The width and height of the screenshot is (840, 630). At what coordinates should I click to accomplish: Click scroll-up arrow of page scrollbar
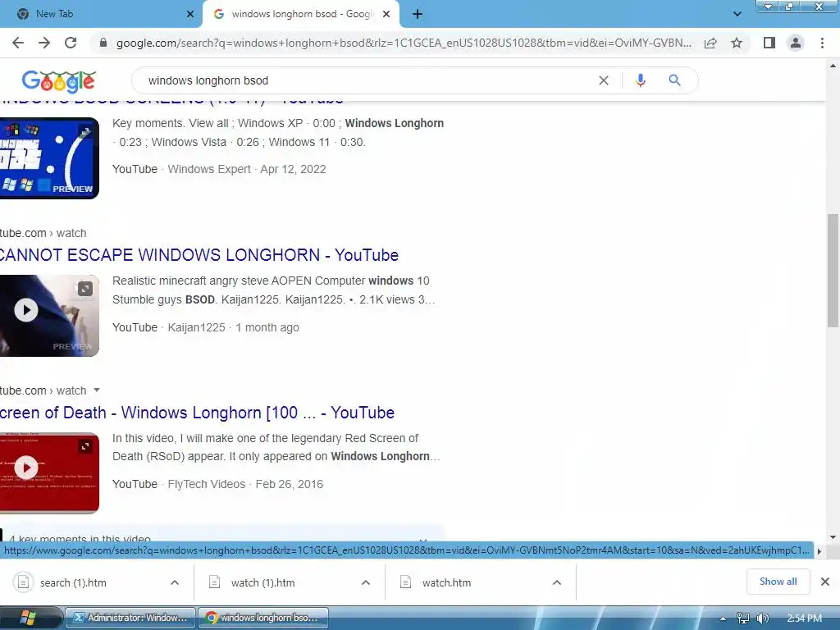point(833,66)
